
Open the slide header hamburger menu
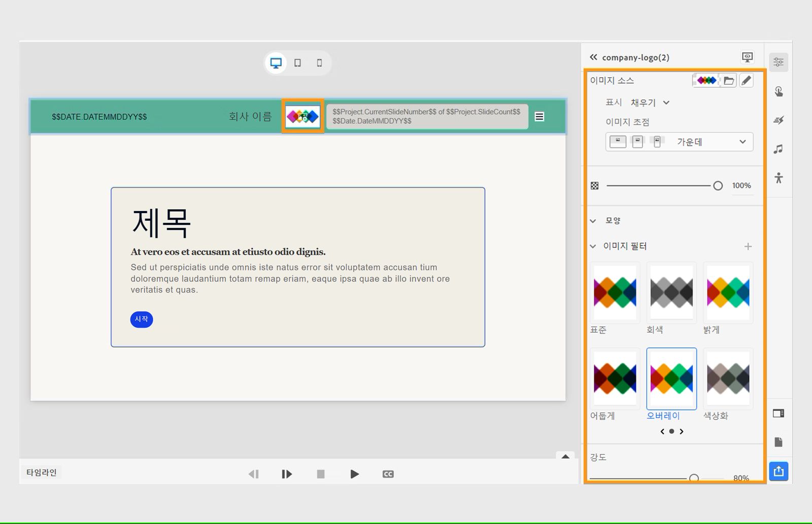pos(539,117)
